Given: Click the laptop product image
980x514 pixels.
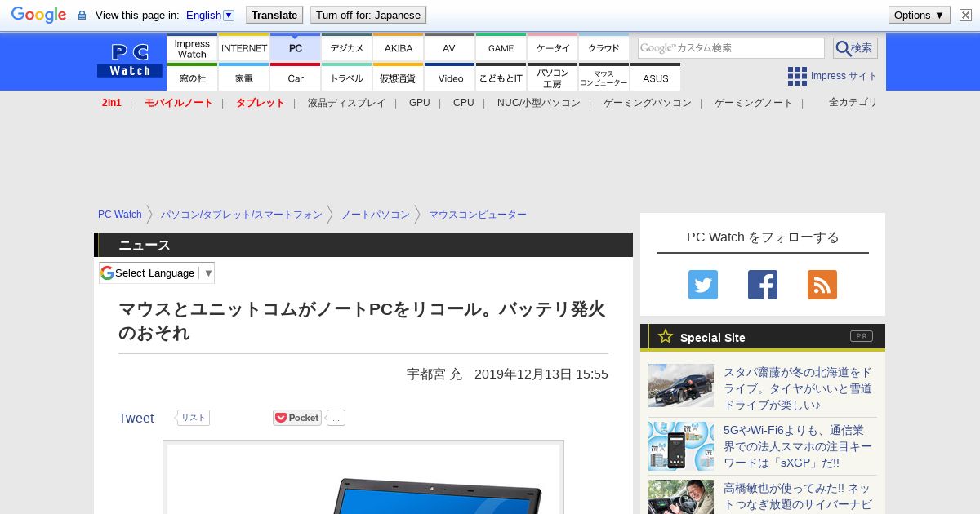Looking at the screenshot, I should 363,479.
